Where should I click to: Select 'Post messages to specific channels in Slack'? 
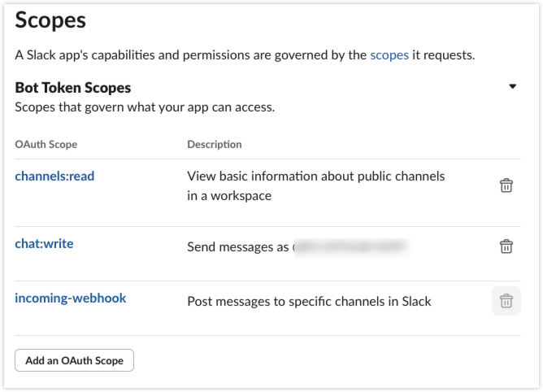tap(309, 302)
